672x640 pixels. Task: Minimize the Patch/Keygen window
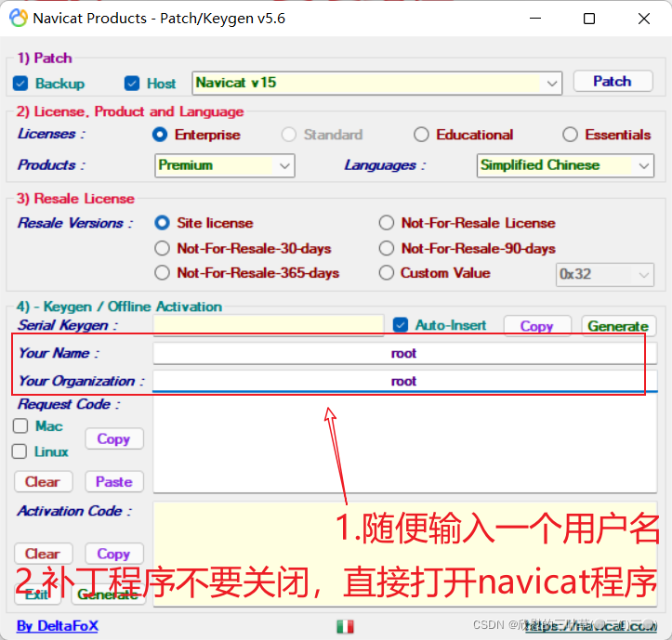click(535, 19)
